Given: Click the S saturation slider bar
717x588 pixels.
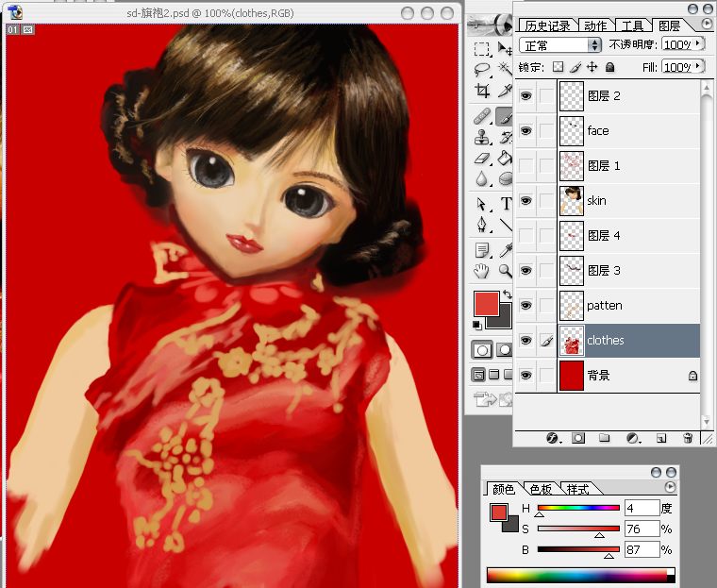Looking at the screenshot, I should point(578,528).
